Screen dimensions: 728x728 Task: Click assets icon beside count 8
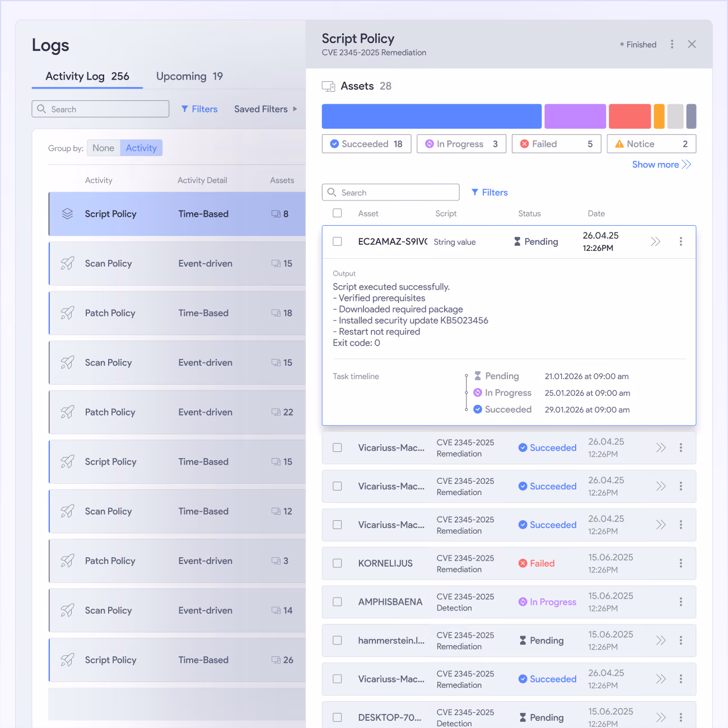[x=276, y=214]
